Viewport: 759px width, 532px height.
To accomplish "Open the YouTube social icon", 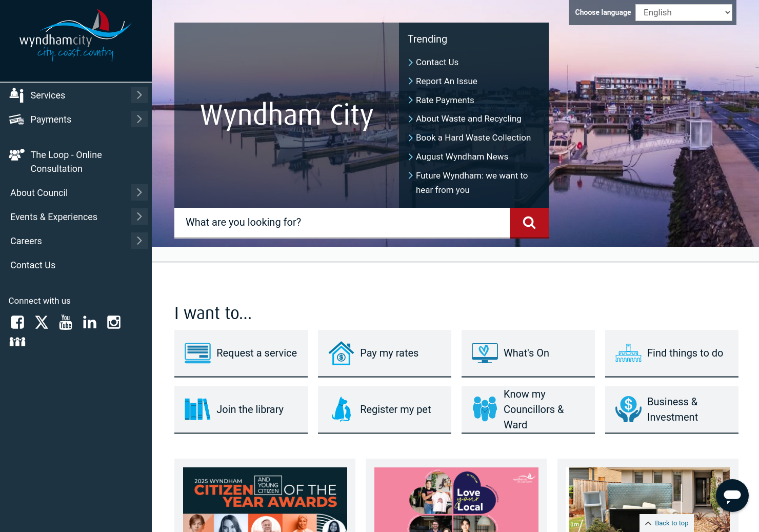I will point(66,322).
